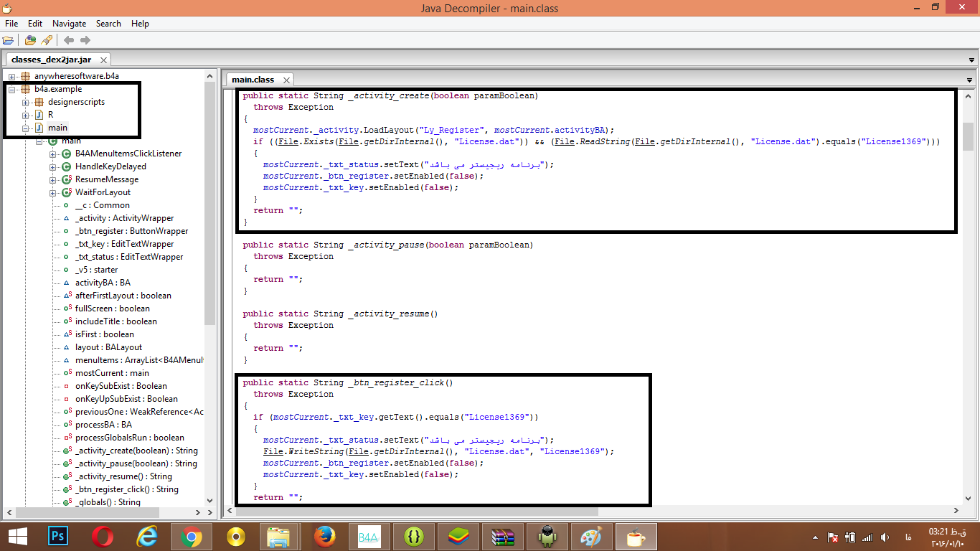
Task: Expand the R class node
Action: 26,115
